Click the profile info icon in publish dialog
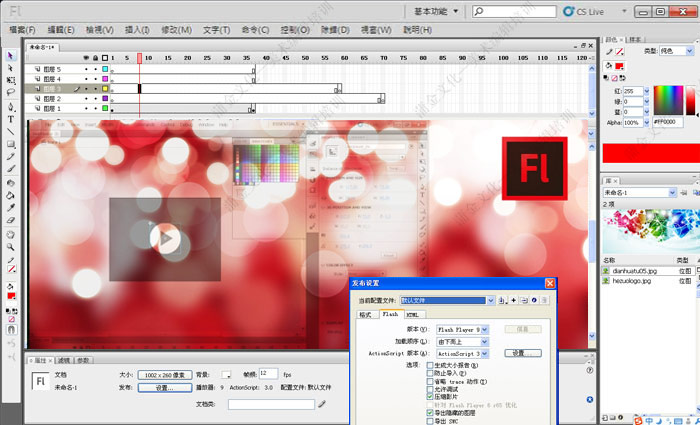The height and width of the screenshot is (425, 700). pyautogui.click(x=534, y=300)
